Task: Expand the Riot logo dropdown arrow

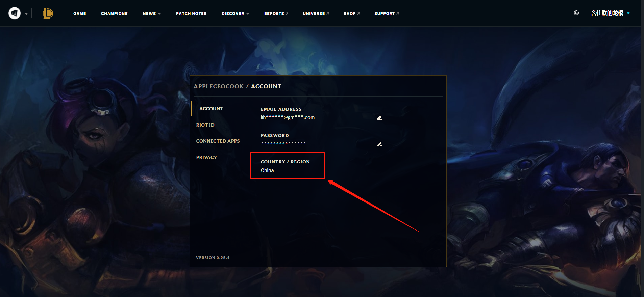Action: 26,14
